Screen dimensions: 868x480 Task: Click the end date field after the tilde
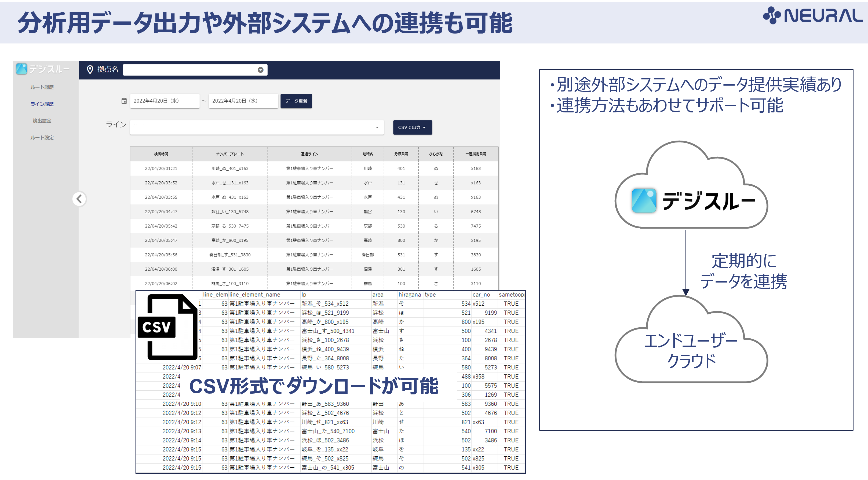[243, 101]
